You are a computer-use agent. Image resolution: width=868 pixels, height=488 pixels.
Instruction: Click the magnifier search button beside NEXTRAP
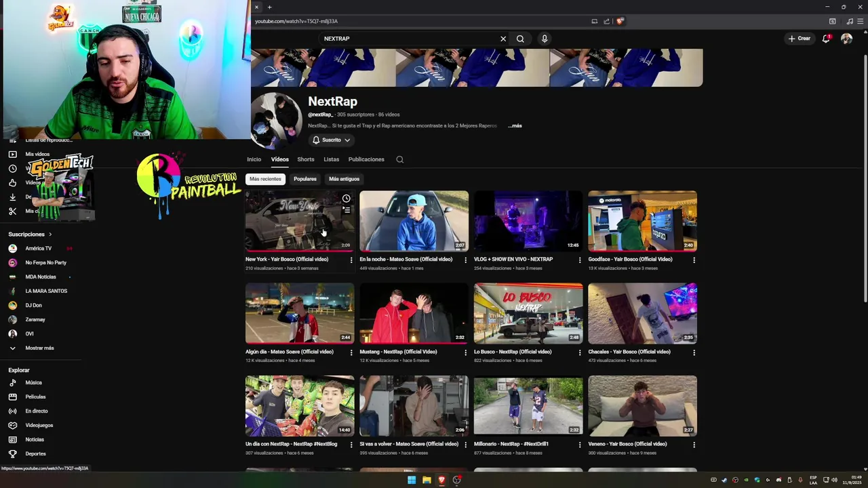[520, 39]
